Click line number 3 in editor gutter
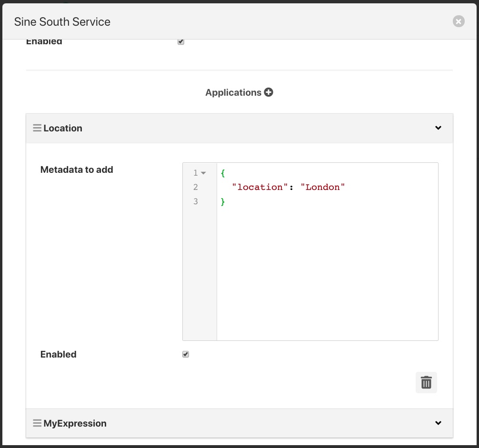Screen dimensions: 479x448 (x=196, y=201)
